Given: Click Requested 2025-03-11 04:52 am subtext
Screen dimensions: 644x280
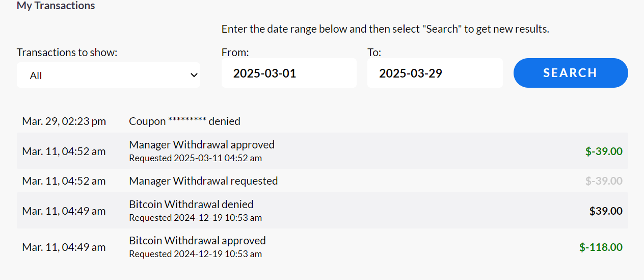Looking at the screenshot, I should 195,158.
